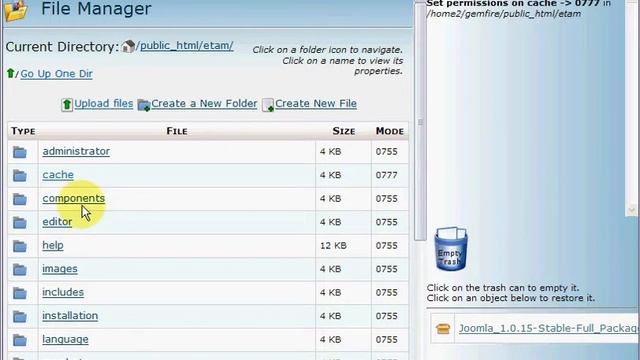
Task: Select the components folder name
Action: click(x=73, y=198)
